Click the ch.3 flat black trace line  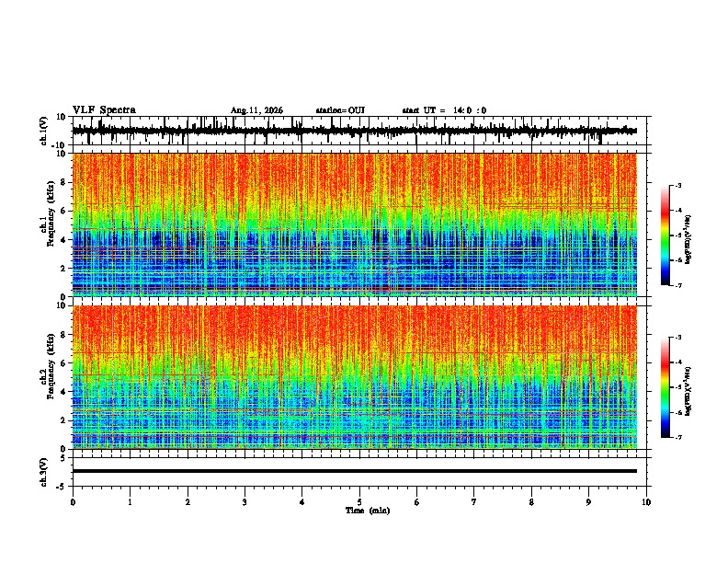[354, 471]
